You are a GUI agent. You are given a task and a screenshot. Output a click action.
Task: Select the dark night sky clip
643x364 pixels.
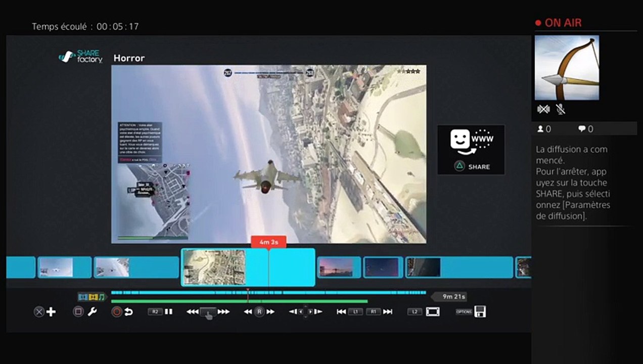pyautogui.click(x=383, y=267)
